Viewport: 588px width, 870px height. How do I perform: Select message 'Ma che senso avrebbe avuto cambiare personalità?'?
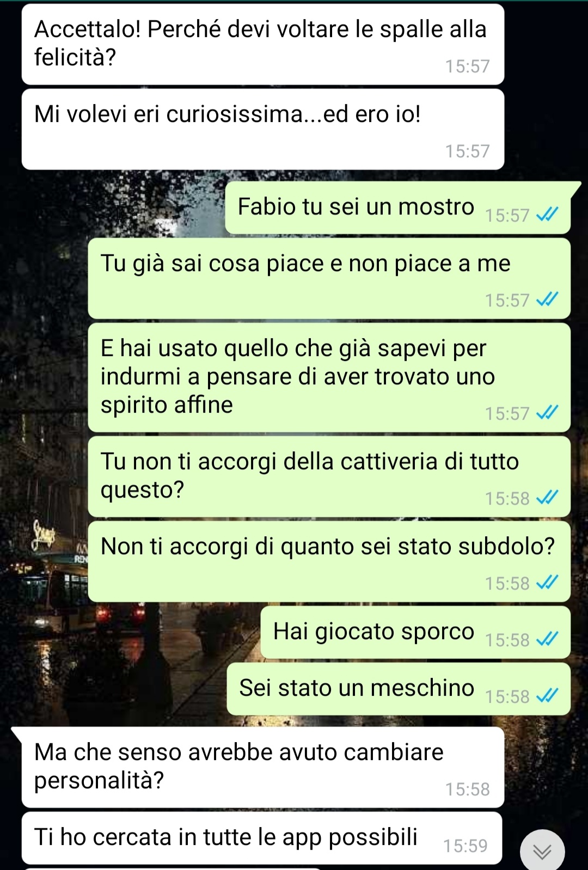pyautogui.click(x=263, y=767)
